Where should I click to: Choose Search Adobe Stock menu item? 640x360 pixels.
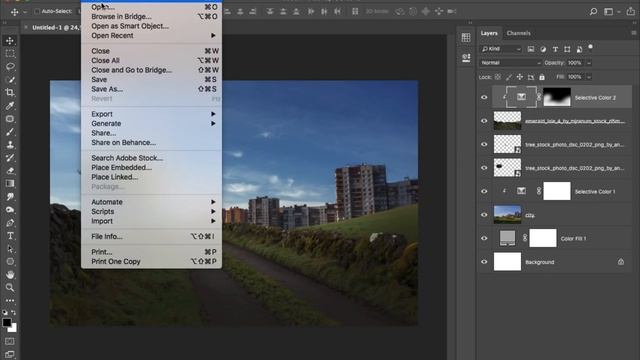tap(152, 158)
